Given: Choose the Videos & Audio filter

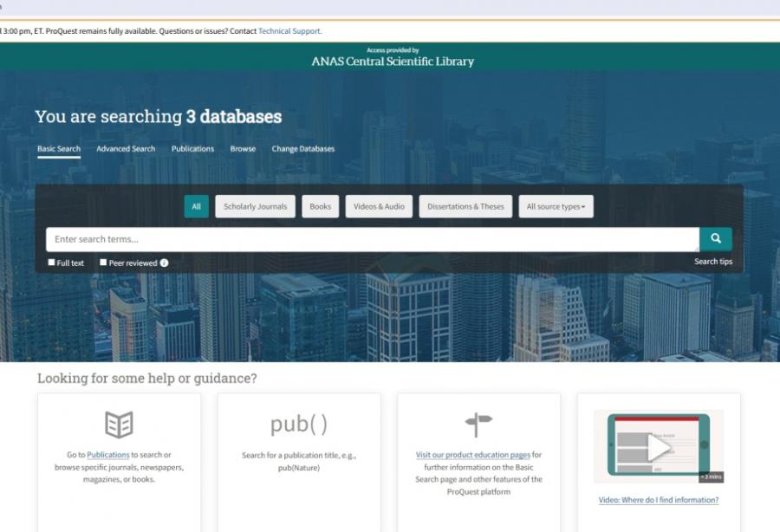Looking at the screenshot, I should pos(379,206).
